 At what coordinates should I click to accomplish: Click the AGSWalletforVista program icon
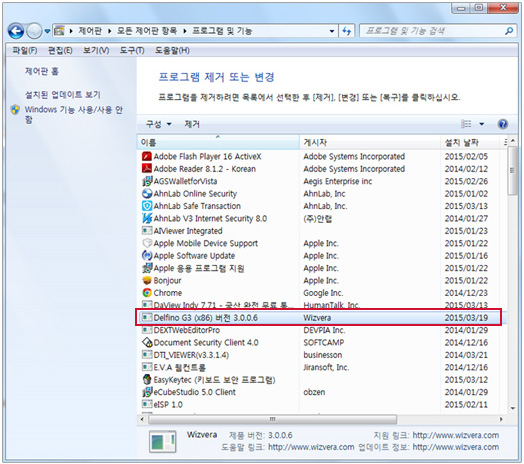147,181
